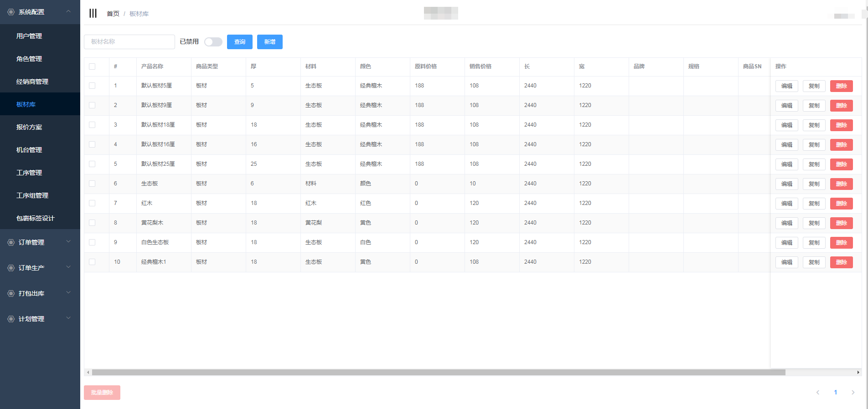Collapse the 系统配置 menu chevron
The height and width of the screenshot is (409, 868).
(68, 11)
